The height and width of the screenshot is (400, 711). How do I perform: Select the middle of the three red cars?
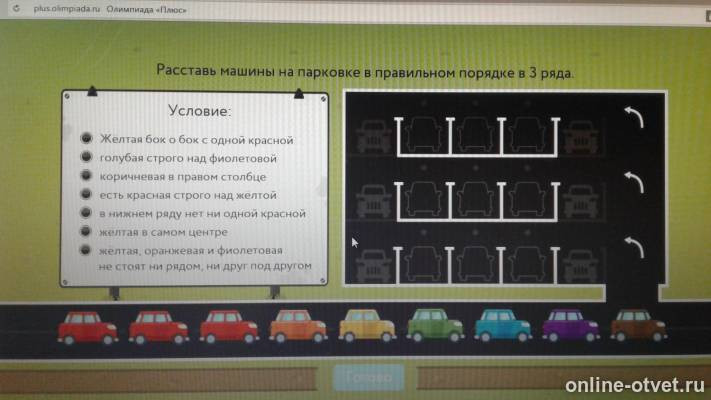coord(158,327)
